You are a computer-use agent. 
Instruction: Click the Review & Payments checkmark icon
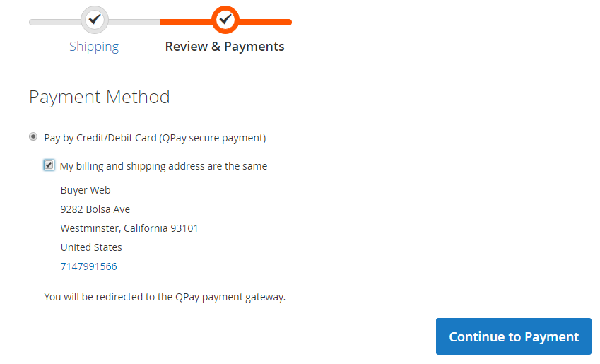225,20
